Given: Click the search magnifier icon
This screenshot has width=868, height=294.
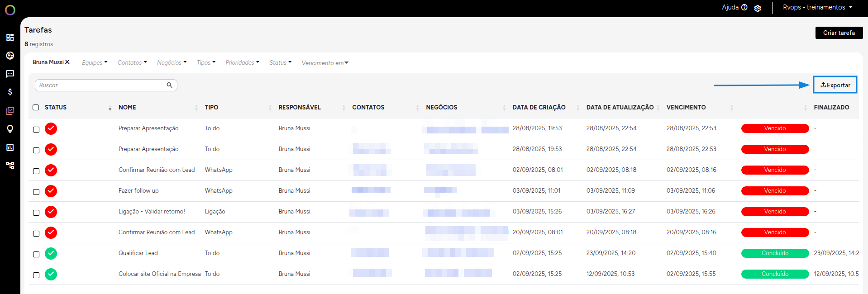Looking at the screenshot, I should 169,85.
